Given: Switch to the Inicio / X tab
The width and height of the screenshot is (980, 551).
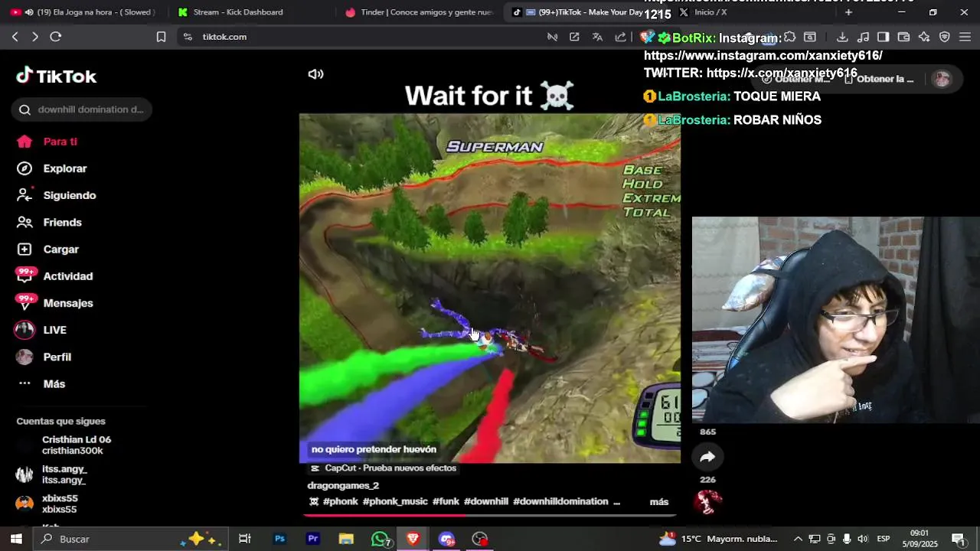Looking at the screenshot, I should [x=710, y=12].
